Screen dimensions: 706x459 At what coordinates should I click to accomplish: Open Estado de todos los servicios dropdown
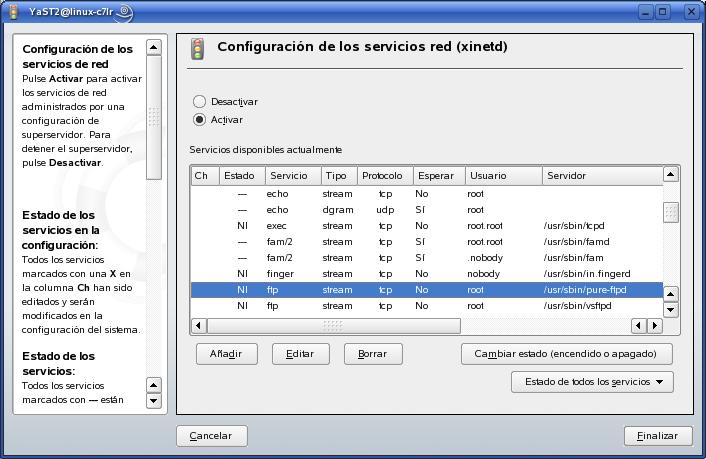pyautogui.click(x=592, y=382)
